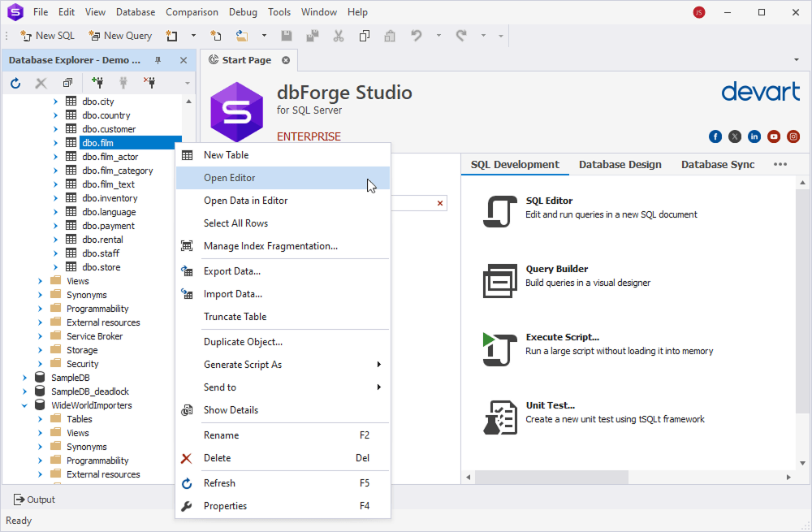Open Devart Instagram icon
This screenshot has height=532, width=812.
[793, 136]
